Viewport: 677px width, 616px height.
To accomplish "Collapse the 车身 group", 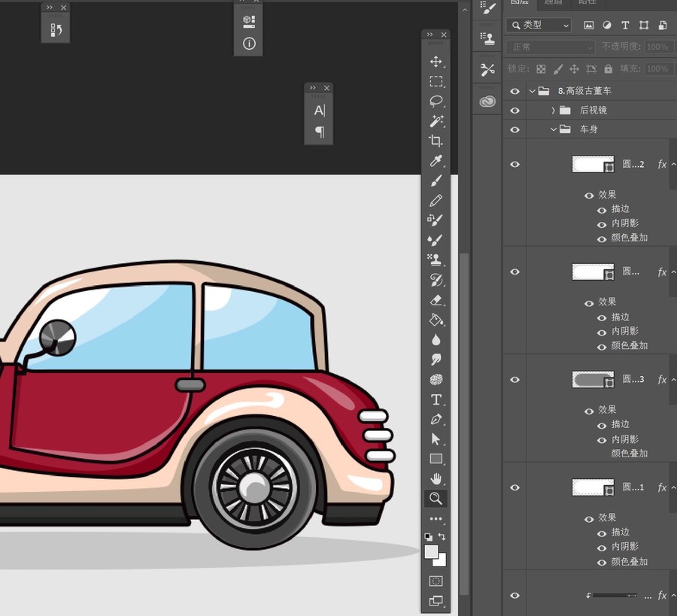I will click(553, 129).
